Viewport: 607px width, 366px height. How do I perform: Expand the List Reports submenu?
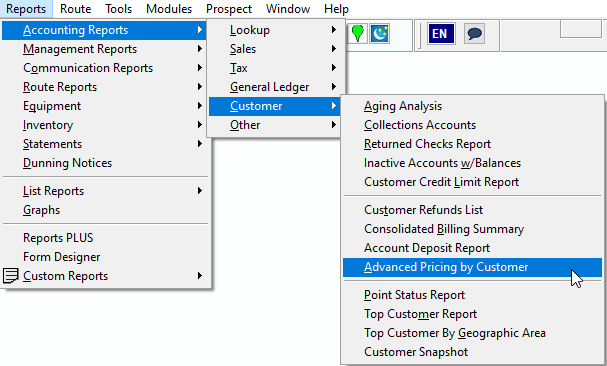pos(106,191)
